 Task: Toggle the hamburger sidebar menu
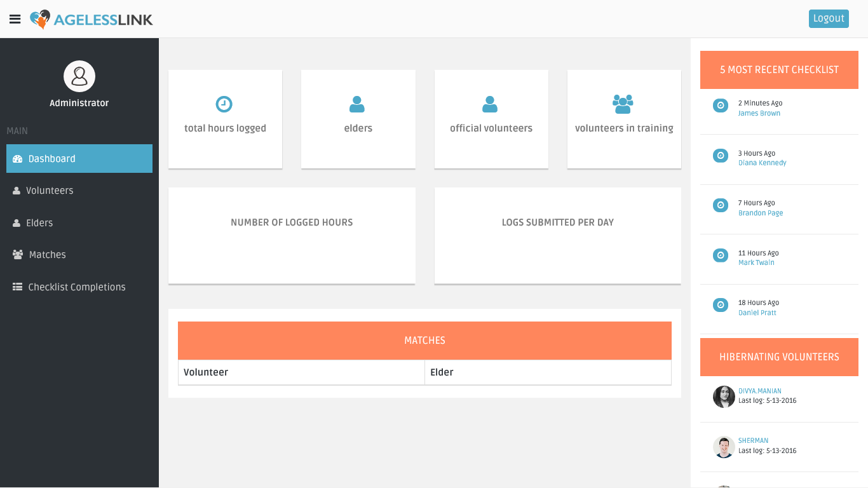point(15,19)
